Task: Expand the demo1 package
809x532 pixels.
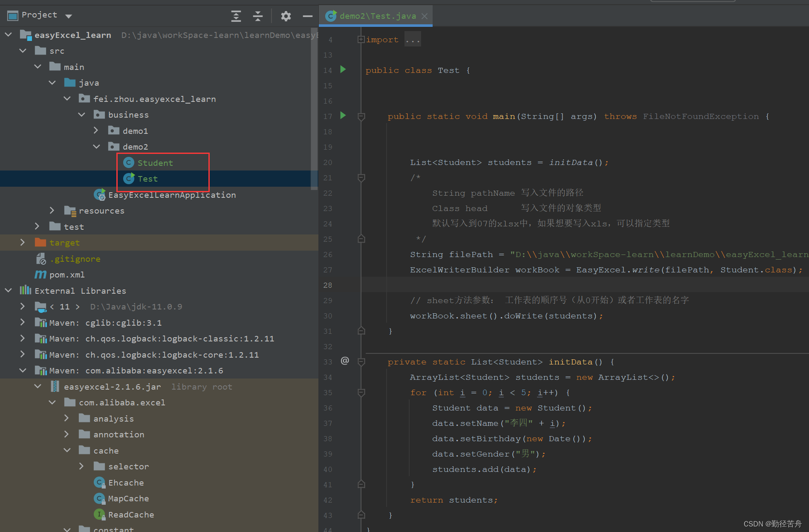Action: (x=96, y=130)
